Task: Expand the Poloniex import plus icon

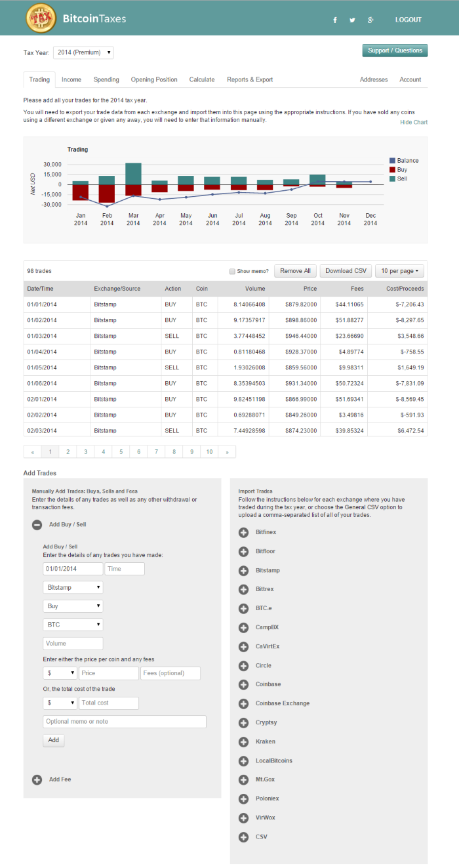Action: tap(244, 798)
